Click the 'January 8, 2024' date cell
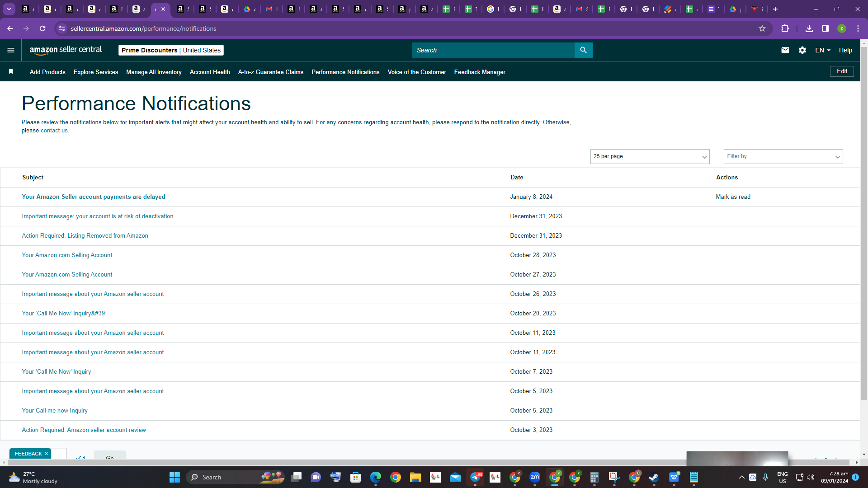Image resolution: width=868 pixels, height=488 pixels. 531,197
